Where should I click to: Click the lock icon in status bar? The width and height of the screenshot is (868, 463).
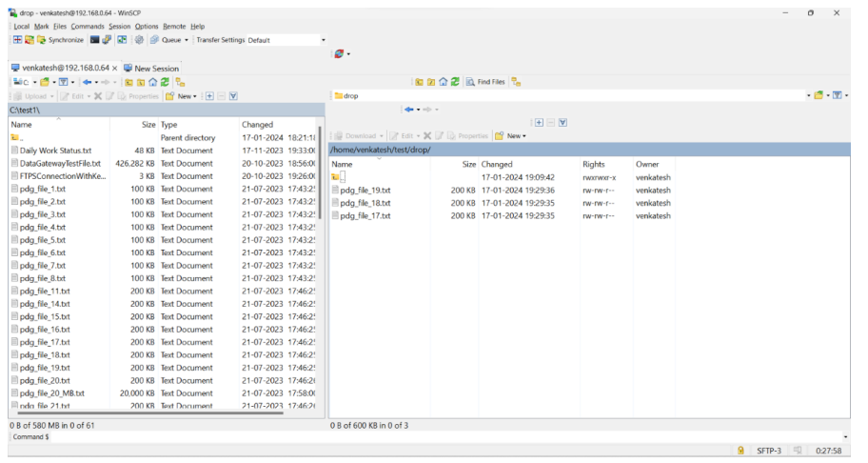coord(740,451)
